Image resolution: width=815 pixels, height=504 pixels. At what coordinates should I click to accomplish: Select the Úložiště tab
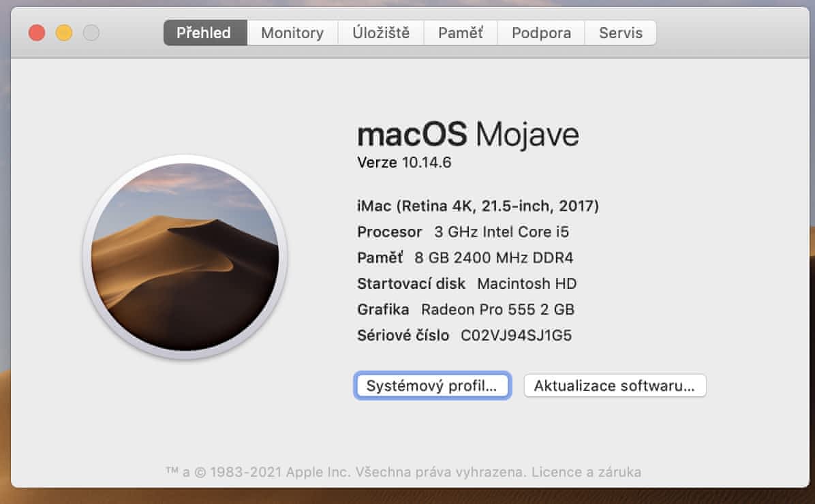(381, 33)
